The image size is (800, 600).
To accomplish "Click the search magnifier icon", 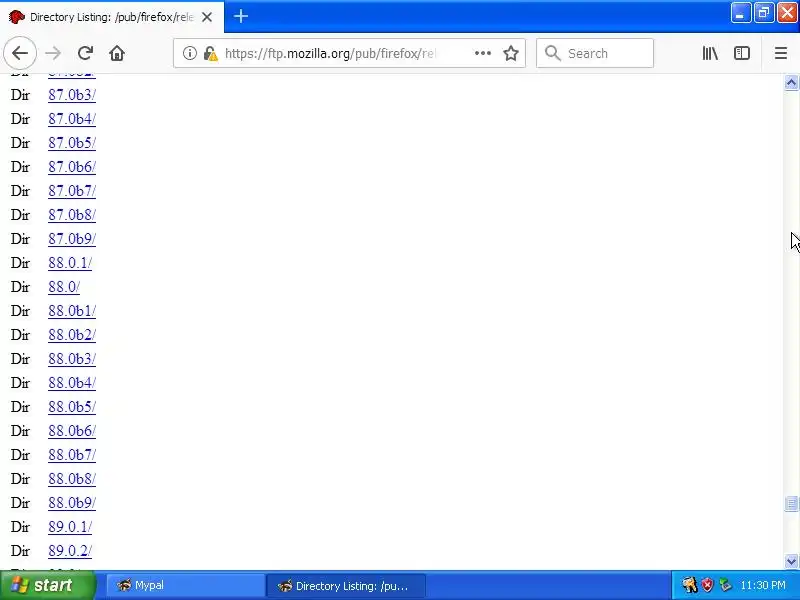I will point(553,53).
